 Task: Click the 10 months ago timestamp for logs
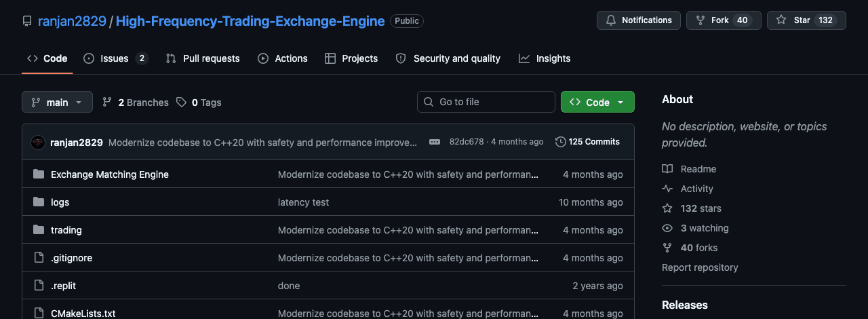pyautogui.click(x=591, y=202)
